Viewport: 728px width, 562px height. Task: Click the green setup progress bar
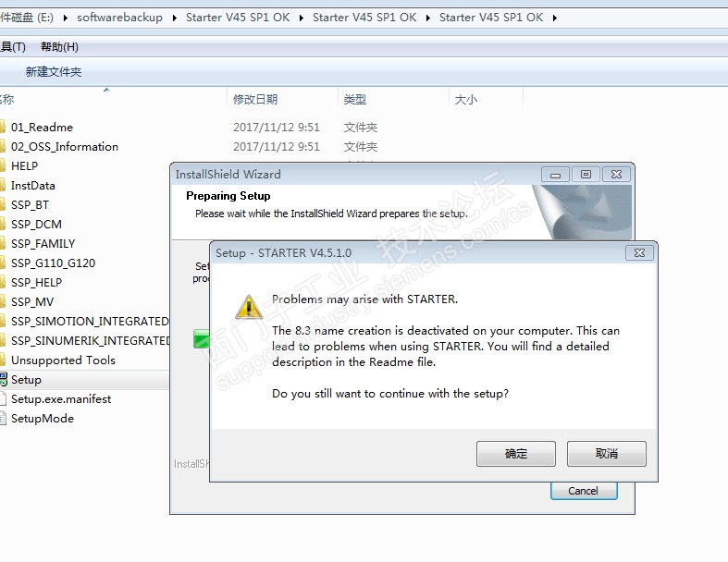201,339
